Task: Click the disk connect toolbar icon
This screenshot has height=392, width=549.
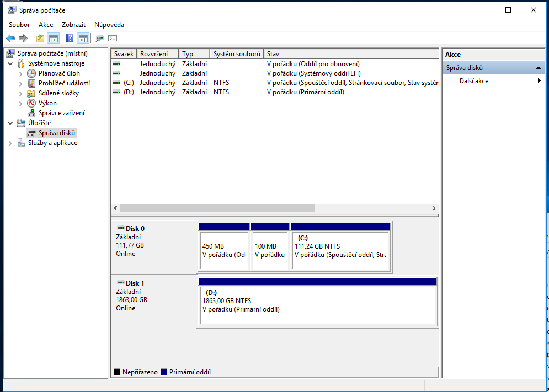Action: point(99,38)
